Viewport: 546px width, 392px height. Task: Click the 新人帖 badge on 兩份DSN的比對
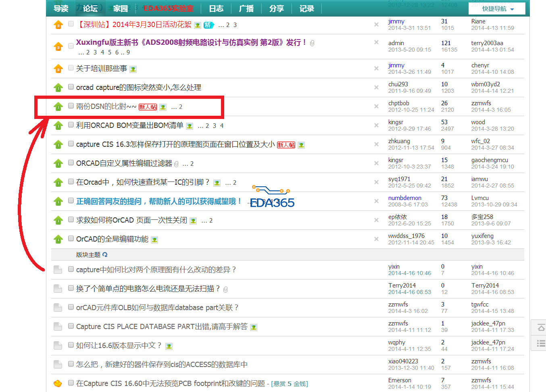148,107
